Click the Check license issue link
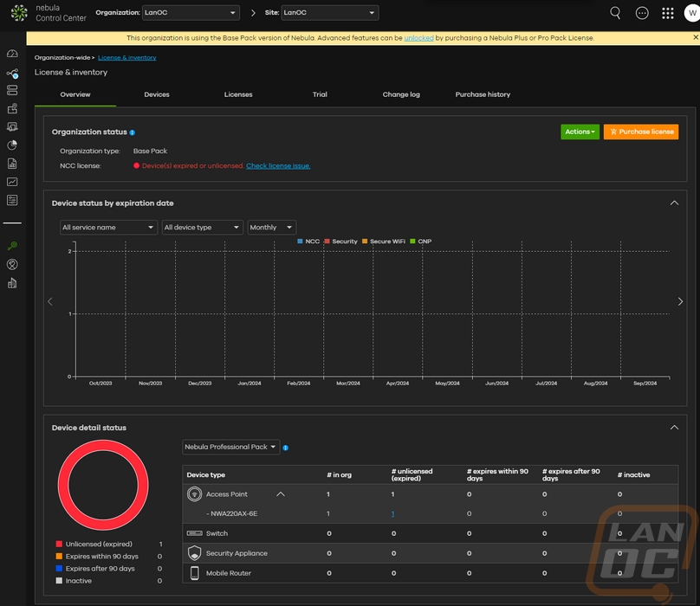Viewport: 700px width, 606px height. coord(278,165)
